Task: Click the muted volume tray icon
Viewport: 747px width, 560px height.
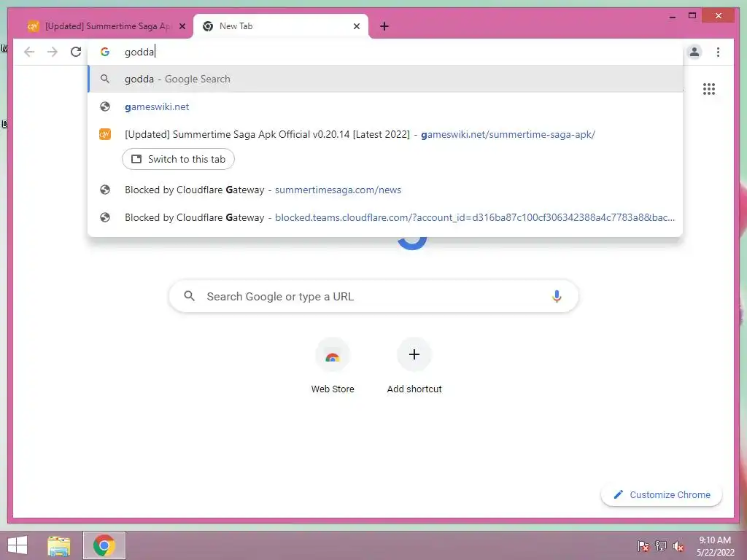Action: [678, 545]
